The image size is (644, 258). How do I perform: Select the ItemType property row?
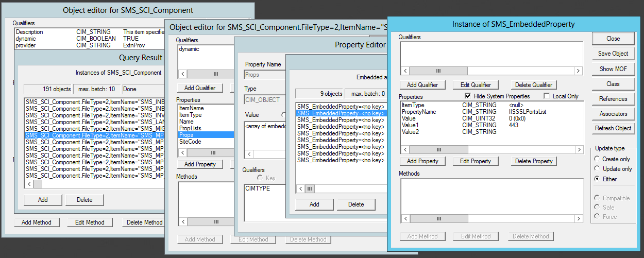[x=492, y=105]
